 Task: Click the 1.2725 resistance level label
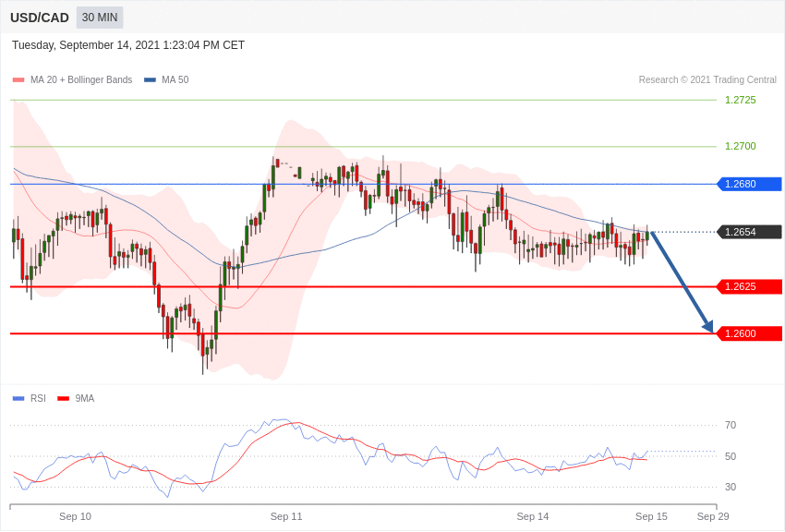pyautogui.click(x=741, y=100)
